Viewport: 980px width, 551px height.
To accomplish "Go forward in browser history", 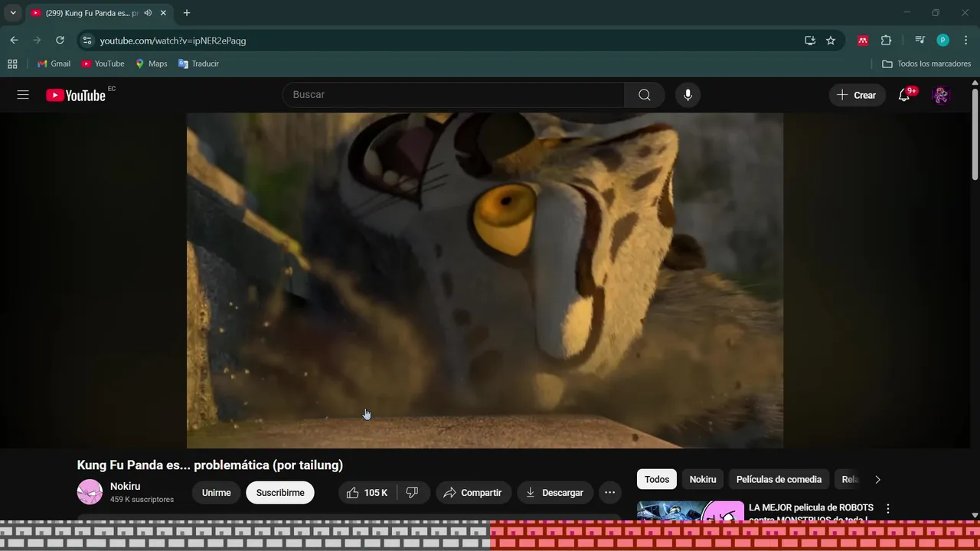I will (37, 41).
